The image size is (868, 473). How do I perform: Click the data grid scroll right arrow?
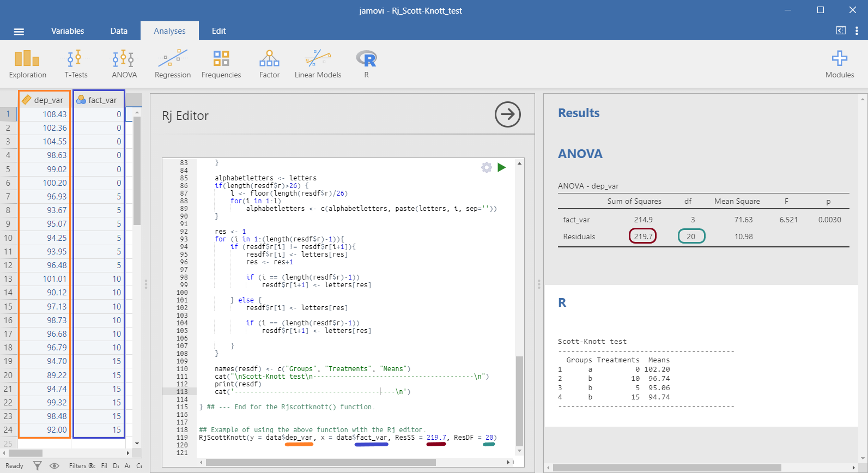pyautogui.click(x=128, y=453)
